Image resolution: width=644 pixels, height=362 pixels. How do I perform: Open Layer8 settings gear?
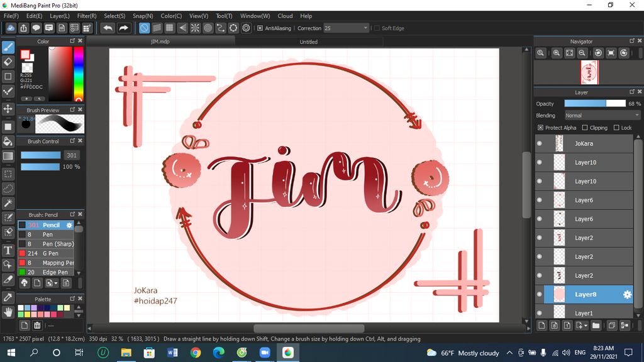[x=627, y=294]
